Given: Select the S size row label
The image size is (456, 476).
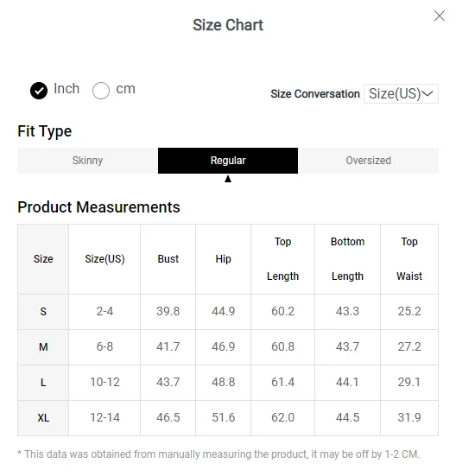Looking at the screenshot, I should [43, 312].
